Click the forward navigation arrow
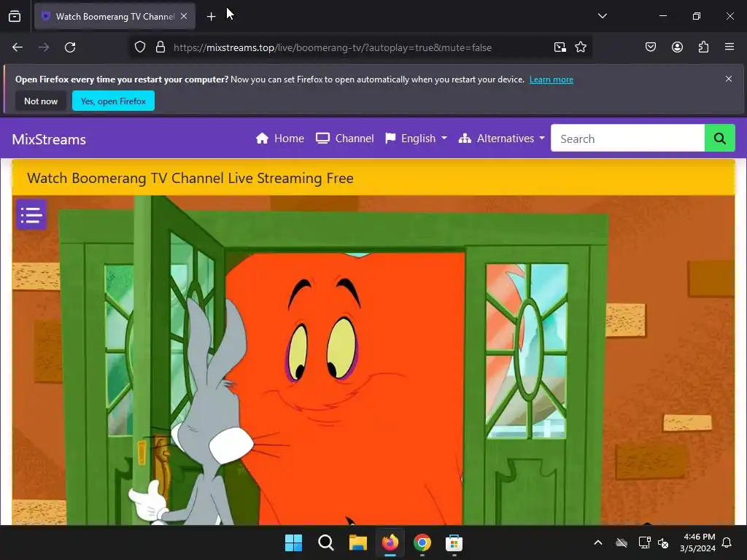The height and width of the screenshot is (560, 747). click(44, 47)
